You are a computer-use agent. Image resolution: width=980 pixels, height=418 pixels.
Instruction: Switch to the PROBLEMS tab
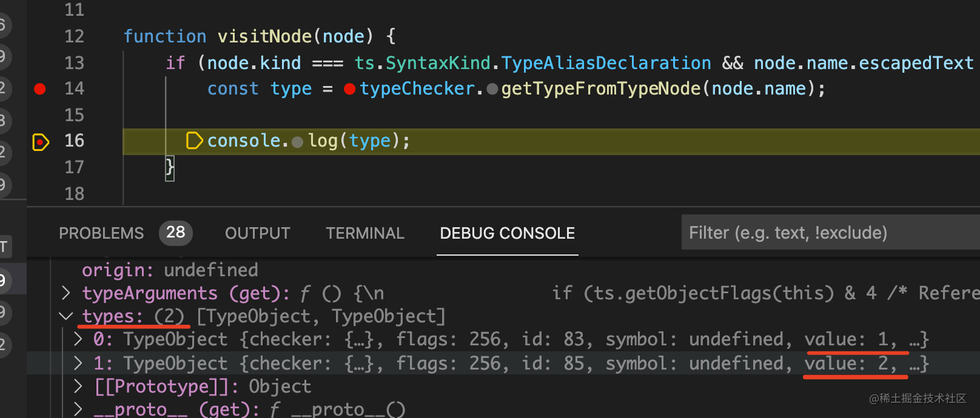pos(101,233)
